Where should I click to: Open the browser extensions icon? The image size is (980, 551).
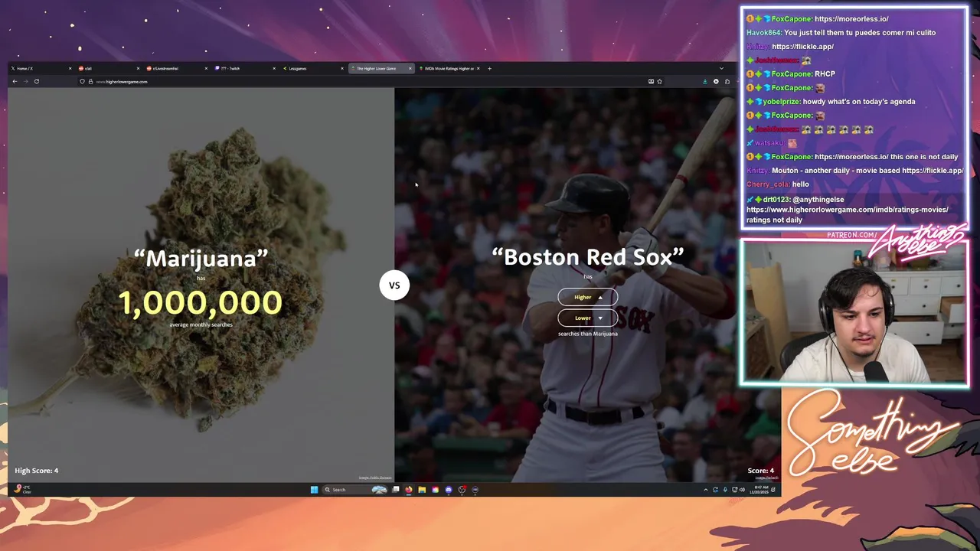coord(727,81)
